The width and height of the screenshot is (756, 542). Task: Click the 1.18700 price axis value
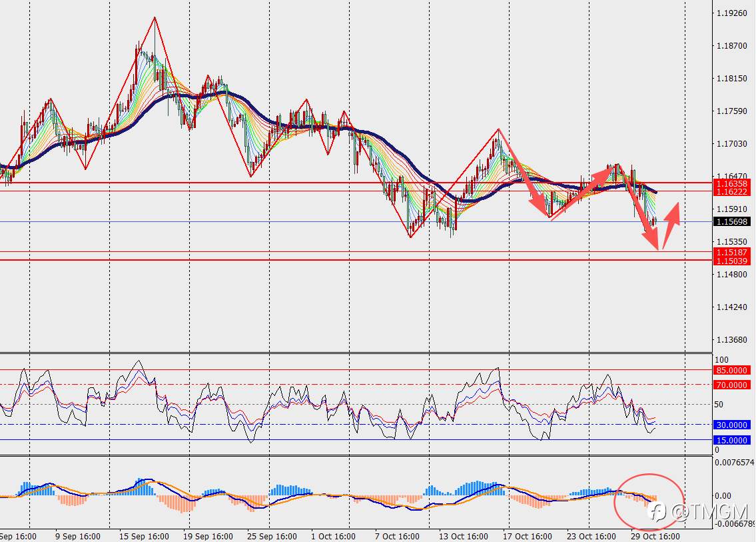(731, 46)
